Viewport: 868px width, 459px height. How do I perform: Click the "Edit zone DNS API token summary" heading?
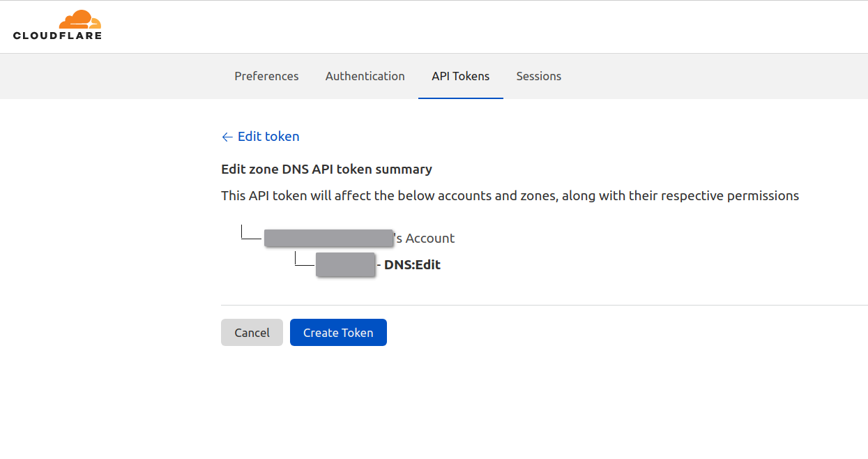click(326, 169)
